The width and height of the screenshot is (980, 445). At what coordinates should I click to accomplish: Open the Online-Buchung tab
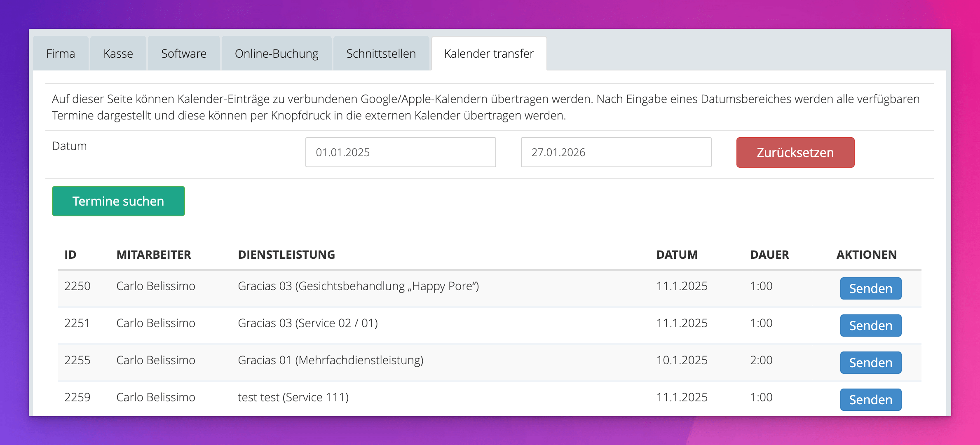point(277,54)
